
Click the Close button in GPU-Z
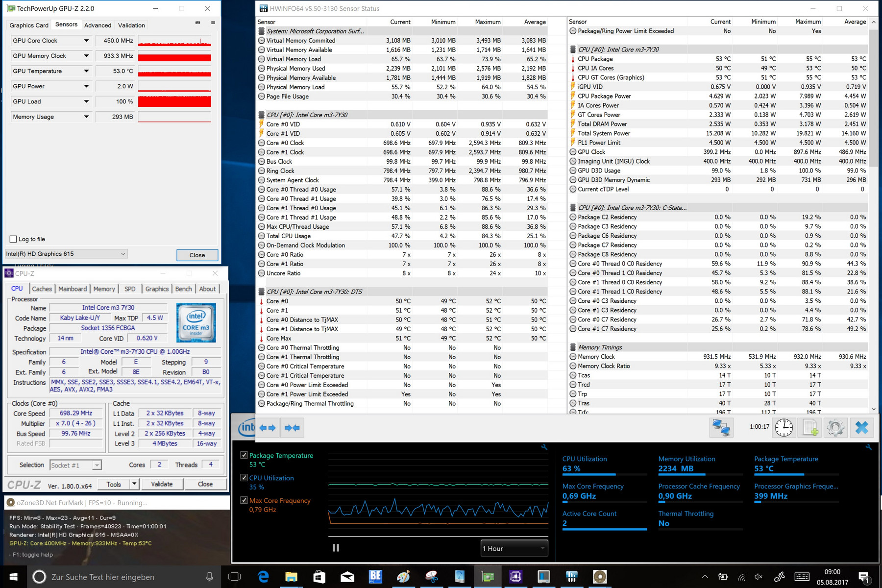[x=197, y=255]
